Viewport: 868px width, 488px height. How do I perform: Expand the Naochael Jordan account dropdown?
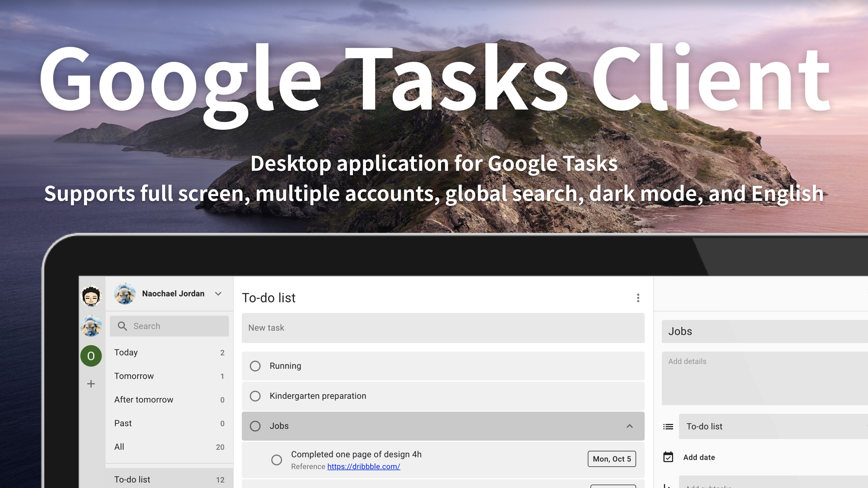tap(218, 294)
